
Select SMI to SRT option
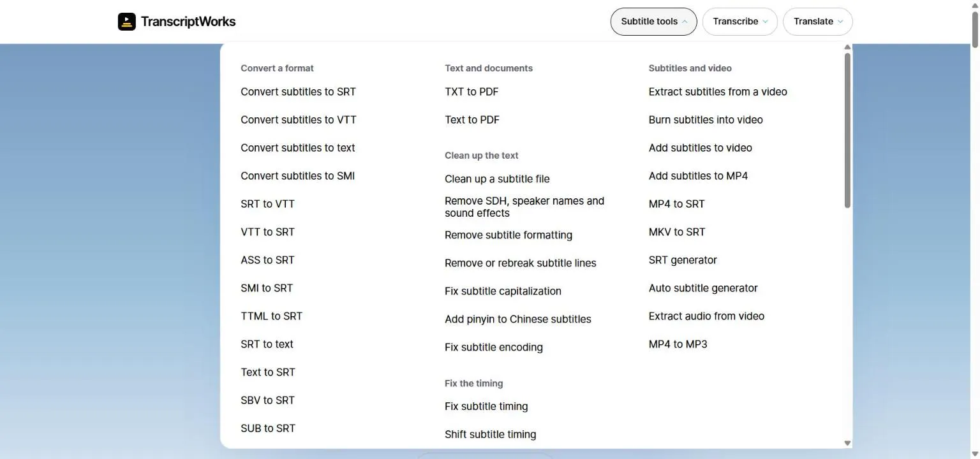pos(267,288)
